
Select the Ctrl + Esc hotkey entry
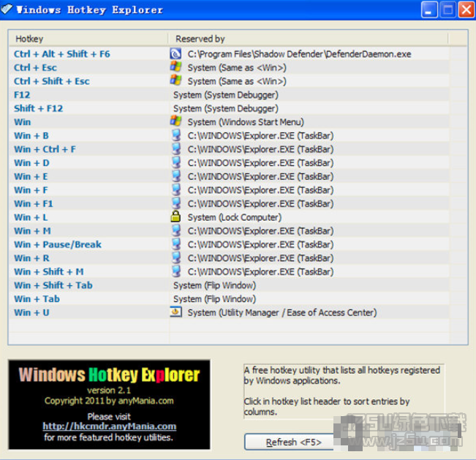pos(35,67)
